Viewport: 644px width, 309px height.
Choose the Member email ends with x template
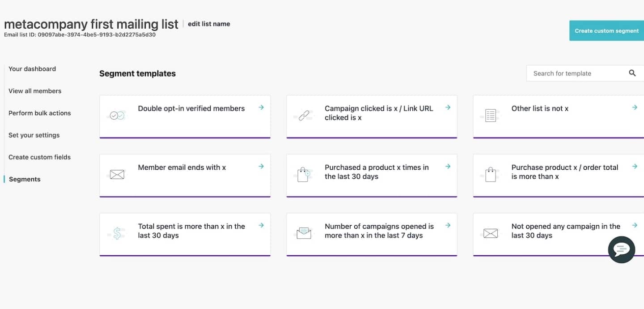point(185,176)
